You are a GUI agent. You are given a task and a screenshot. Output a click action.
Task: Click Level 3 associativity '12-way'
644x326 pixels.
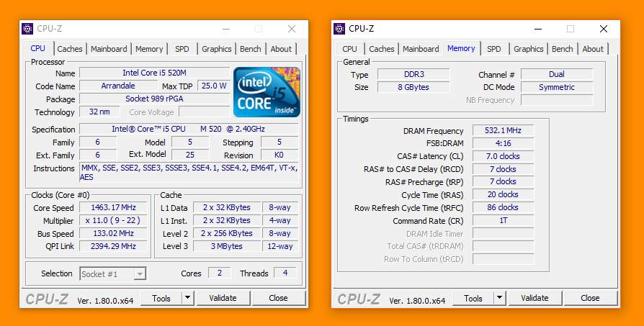280,246
